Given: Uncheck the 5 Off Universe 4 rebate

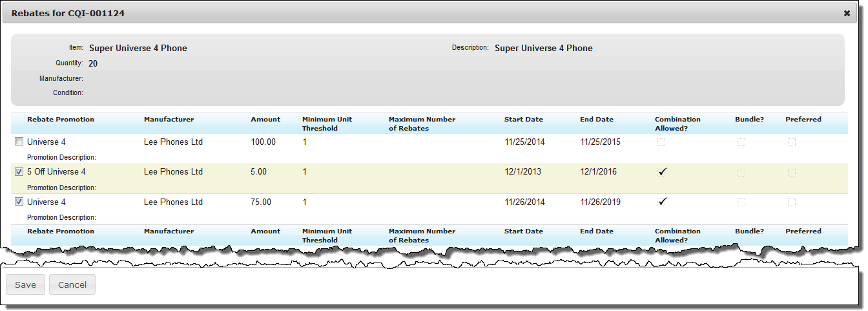Looking at the screenshot, I should pyautogui.click(x=19, y=172).
